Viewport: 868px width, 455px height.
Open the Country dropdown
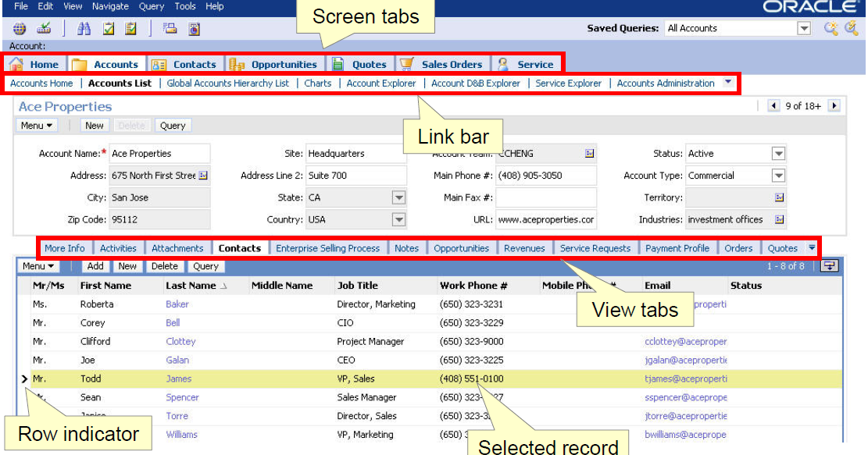398,219
